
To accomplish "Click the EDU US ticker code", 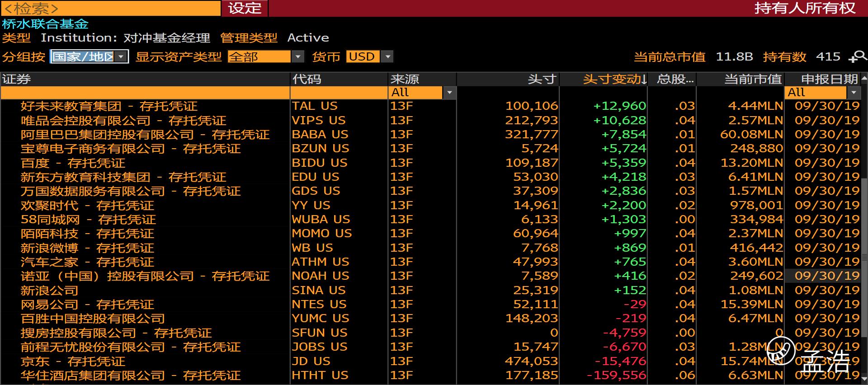I will point(316,177).
